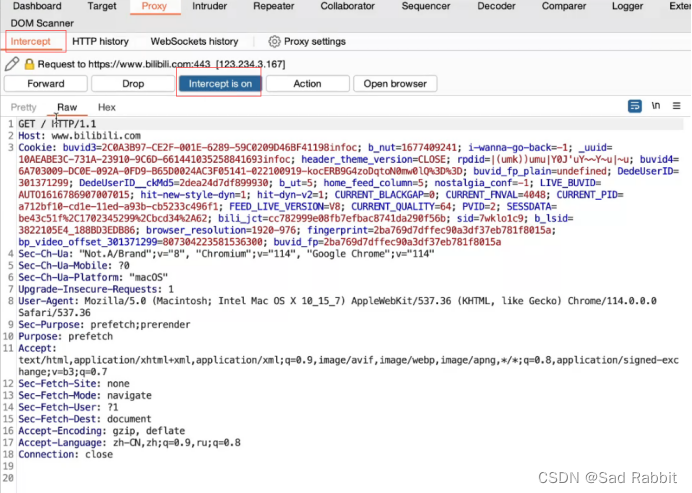Open the Collaborator tab
The image size is (692, 493).
tap(347, 6)
